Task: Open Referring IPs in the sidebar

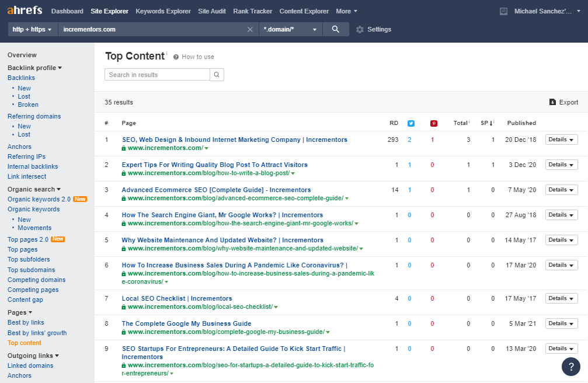Action: (x=26, y=157)
